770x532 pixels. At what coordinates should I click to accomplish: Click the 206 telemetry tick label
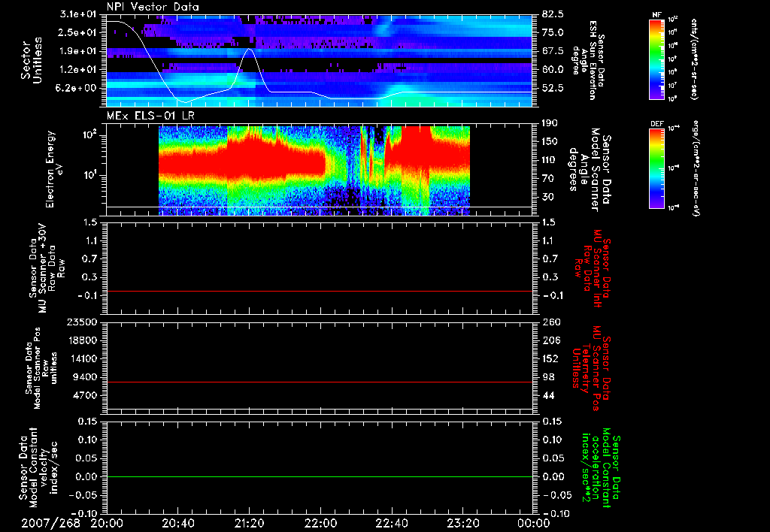point(550,340)
